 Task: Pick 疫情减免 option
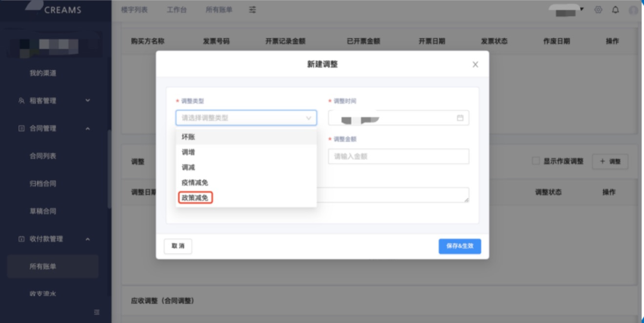click(246, 182)
